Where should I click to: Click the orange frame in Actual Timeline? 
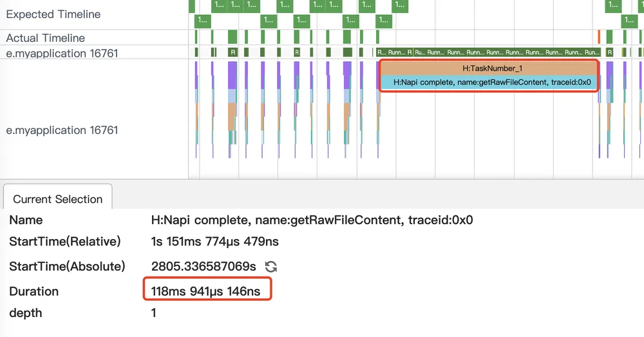(x=599, y=37)
